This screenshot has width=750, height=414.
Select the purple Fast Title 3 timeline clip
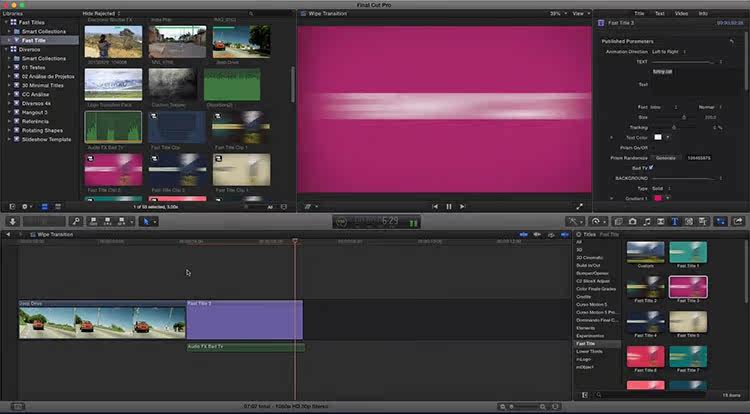[x=244, y=320]
